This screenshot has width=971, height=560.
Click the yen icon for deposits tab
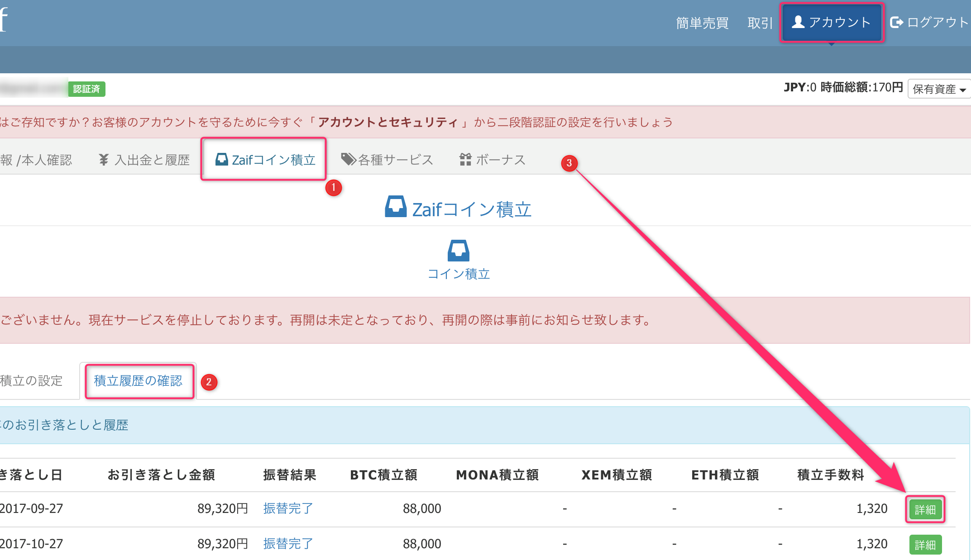104,160
